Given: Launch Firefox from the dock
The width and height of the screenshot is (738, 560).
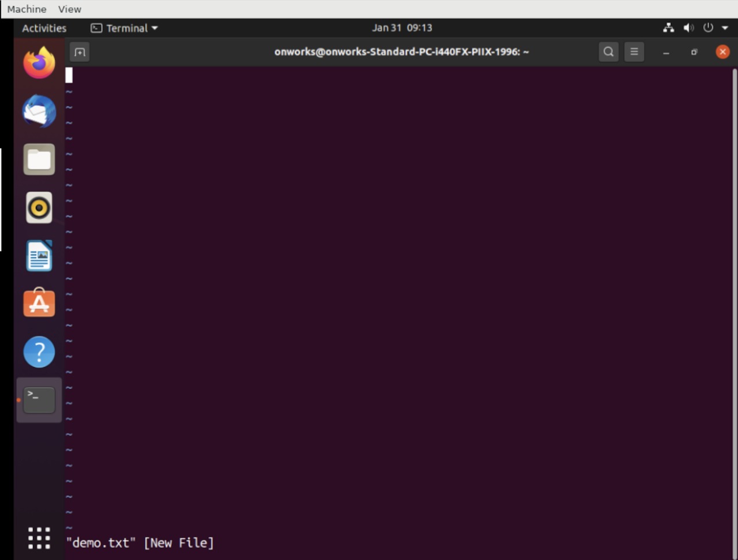Looking at the screenshot, I should (x=39, y=63).
